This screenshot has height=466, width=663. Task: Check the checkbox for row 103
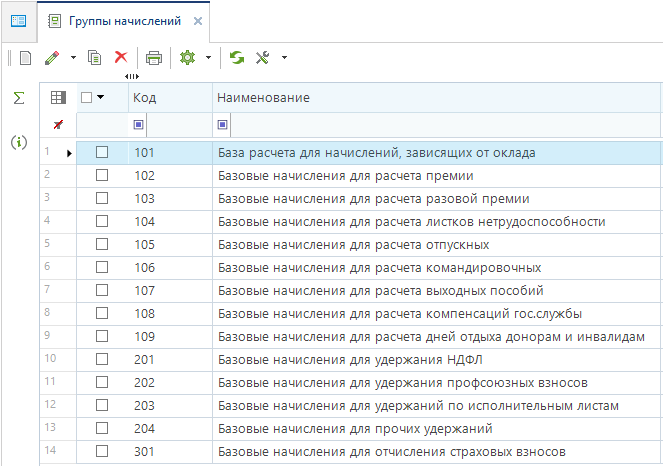point(102,198)
